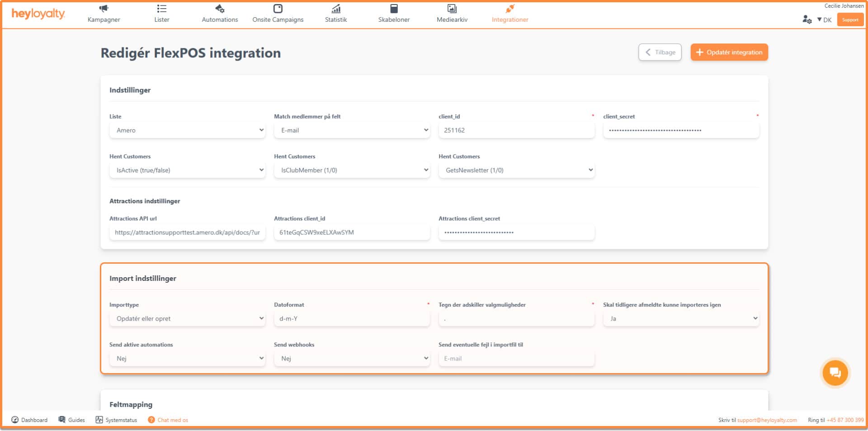The width and height of the screenshot is (868, 431).
Task: Open the Lister list icon
Action: [161, 9]
